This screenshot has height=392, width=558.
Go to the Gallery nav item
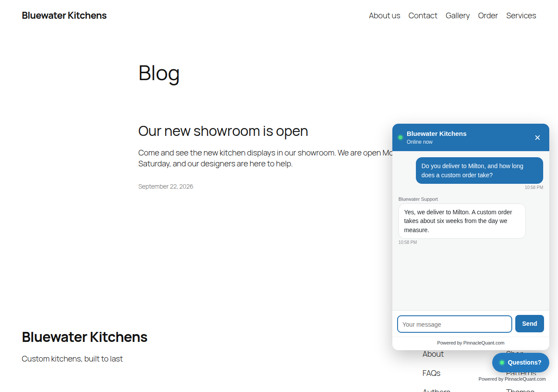click(458, 16)
